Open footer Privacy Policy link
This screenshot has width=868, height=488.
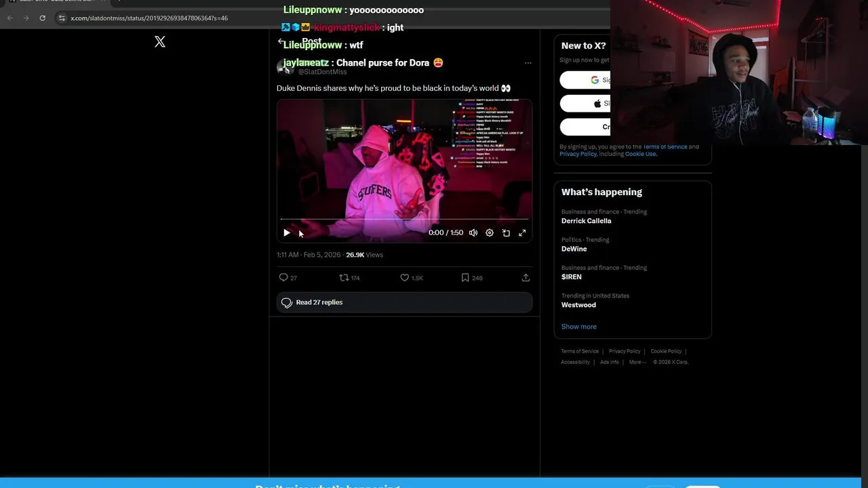click(x=625, y=351)
